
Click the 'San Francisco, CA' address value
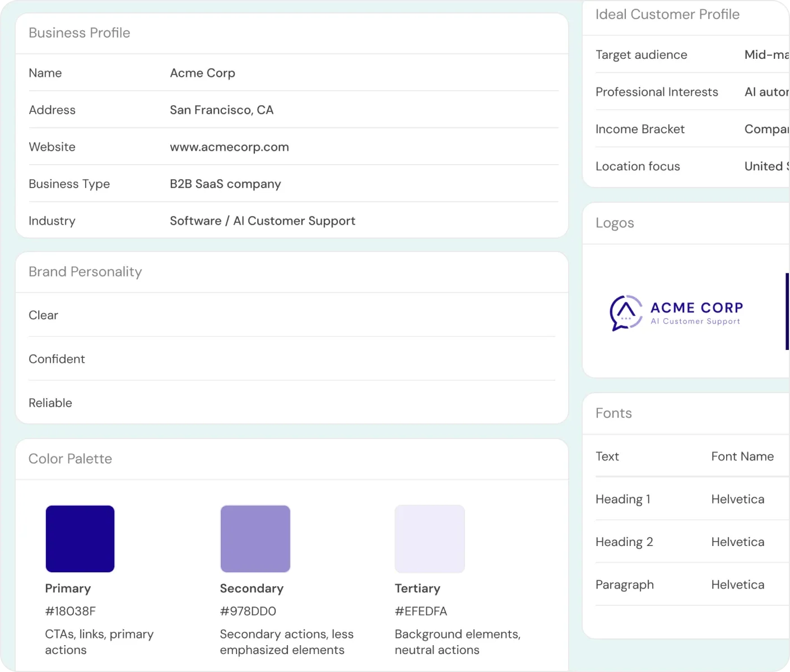click(222, 110)
